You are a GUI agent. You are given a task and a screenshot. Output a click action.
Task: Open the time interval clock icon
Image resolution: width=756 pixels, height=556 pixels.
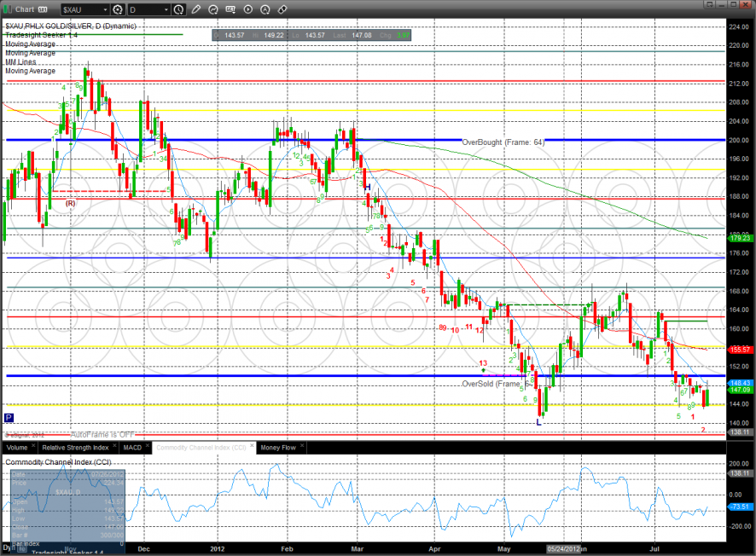point(178,9)
